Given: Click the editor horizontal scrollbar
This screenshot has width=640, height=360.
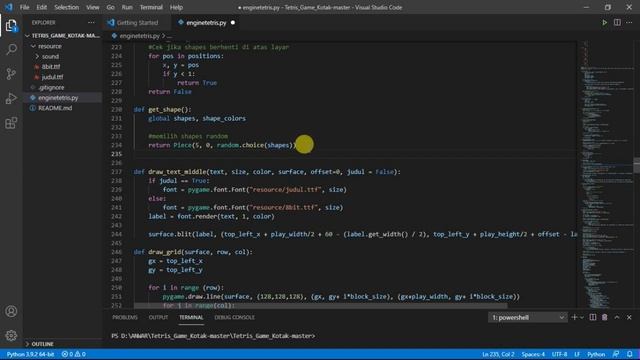Looking at the screenshot, I should [x=321, y=306].
